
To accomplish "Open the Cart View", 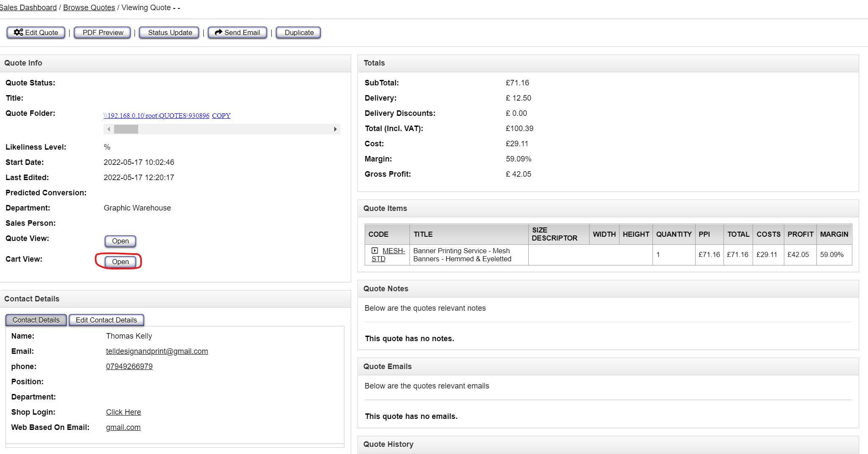I will 120,262.
